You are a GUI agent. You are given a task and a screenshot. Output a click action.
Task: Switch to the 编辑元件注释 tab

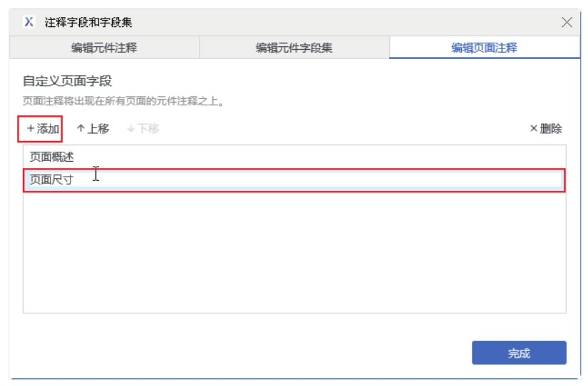click(x=104, y=48)
